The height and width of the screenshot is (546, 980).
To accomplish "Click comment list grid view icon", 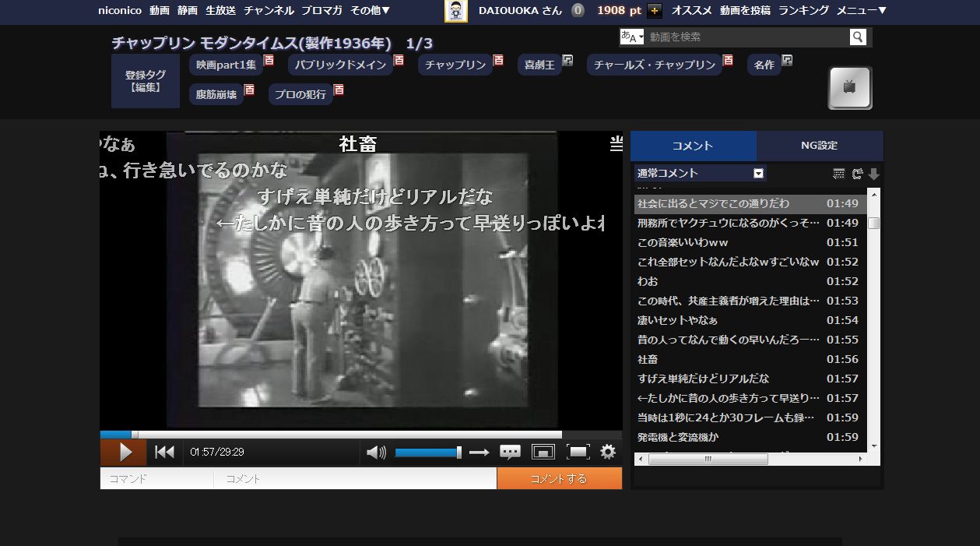I will [x=838, y=174].
